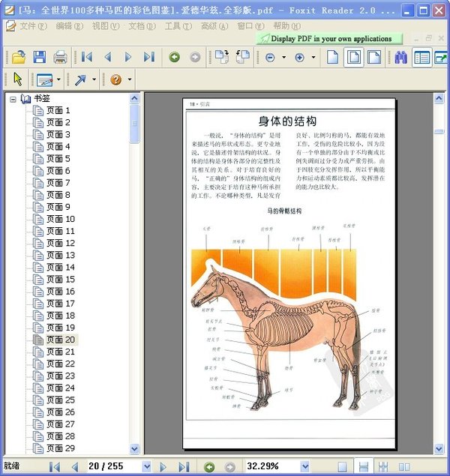450x476 pixels.
Task: Open arrow drawing tool dropdown
Action: (94, 79)
